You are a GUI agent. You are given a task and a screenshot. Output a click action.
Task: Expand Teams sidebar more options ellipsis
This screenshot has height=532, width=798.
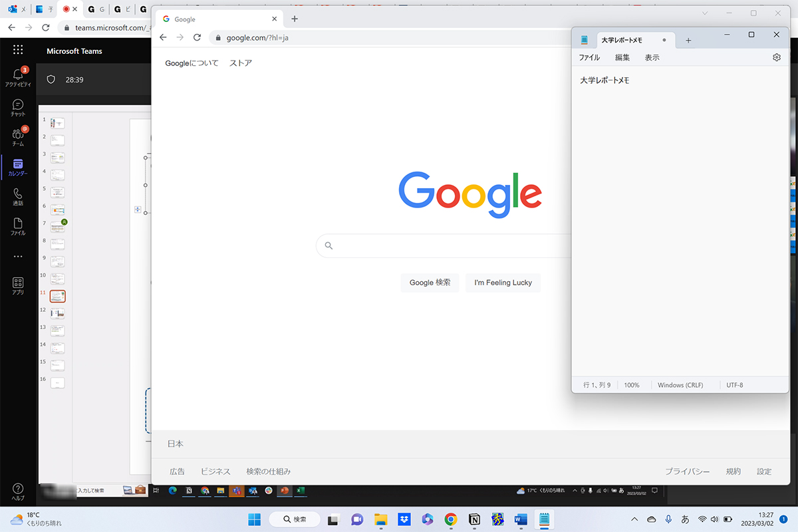(18, 257)
